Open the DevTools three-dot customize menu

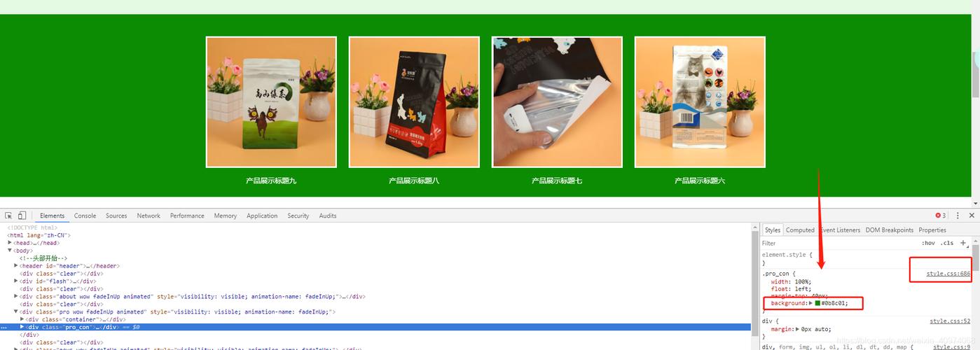pos(958,216)
